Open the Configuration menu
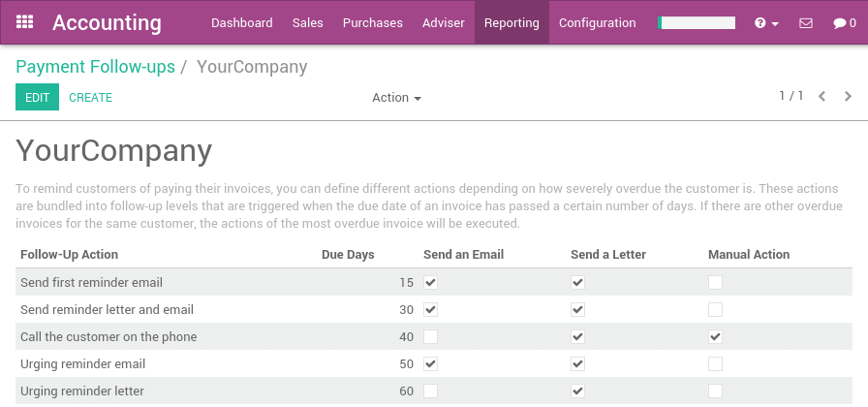This screenshot has height=407, width=868. (x=598, y=23)
